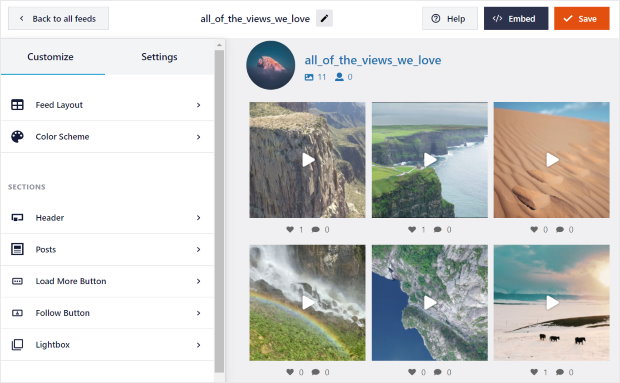Click the followers count 0 in header
The width and height of the screenshot is (620, 383).
(x=350, y=77)
